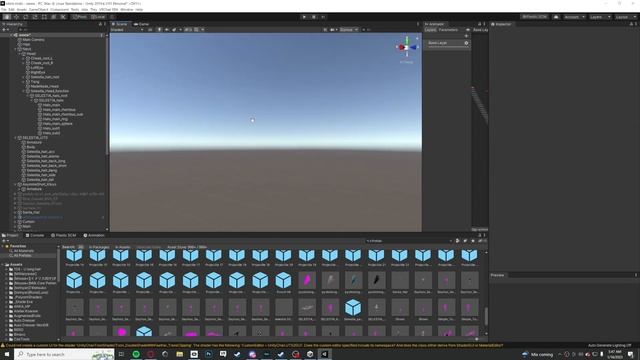Open the Layout dropdown
The width and height of the screenshot is (640, 360).
point(625,17)
